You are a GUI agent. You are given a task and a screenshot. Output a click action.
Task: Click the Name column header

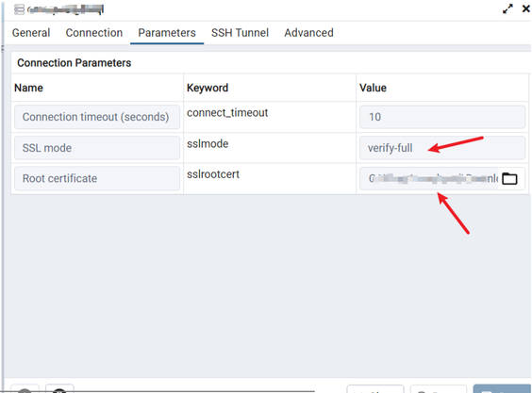coord(28,88)
